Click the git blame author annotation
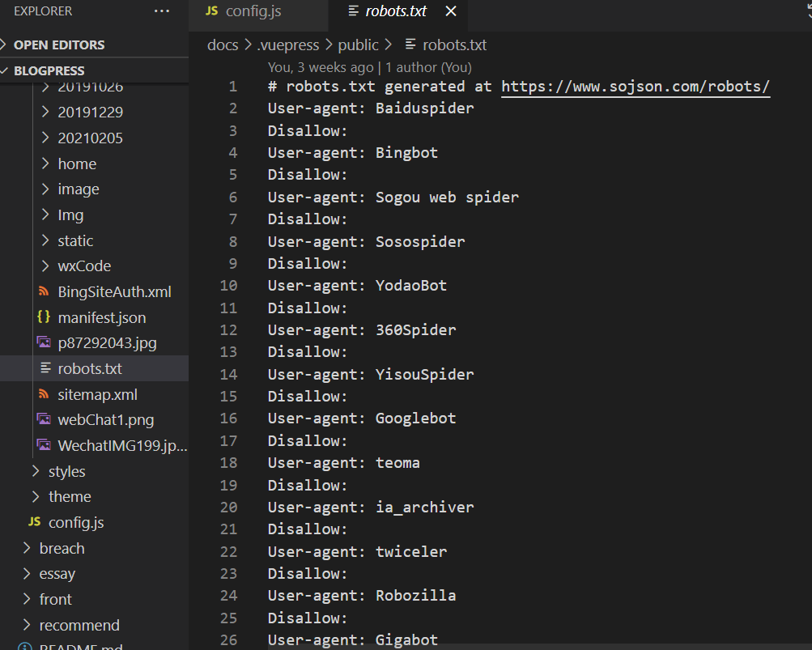812x650 pixels. pos(370,67)
